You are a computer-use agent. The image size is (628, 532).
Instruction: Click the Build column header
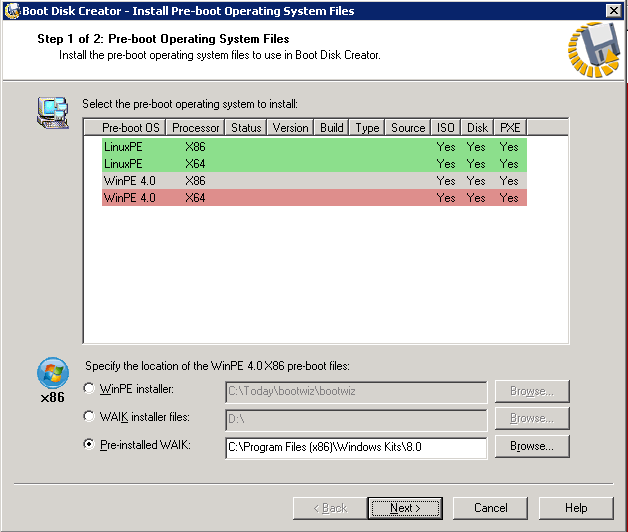click(332, 128)
